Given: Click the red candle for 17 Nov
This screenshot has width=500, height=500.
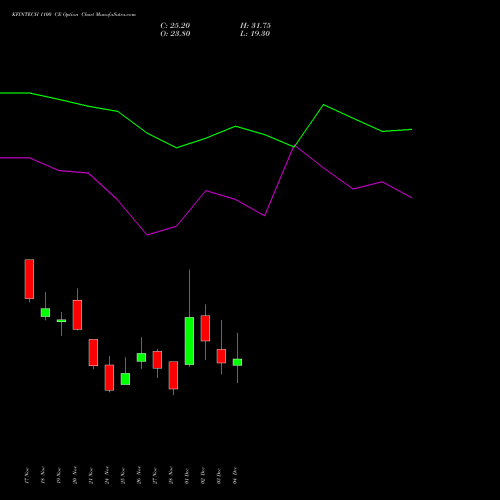Looking at the screenshot, I should click(x=29, y=279).
